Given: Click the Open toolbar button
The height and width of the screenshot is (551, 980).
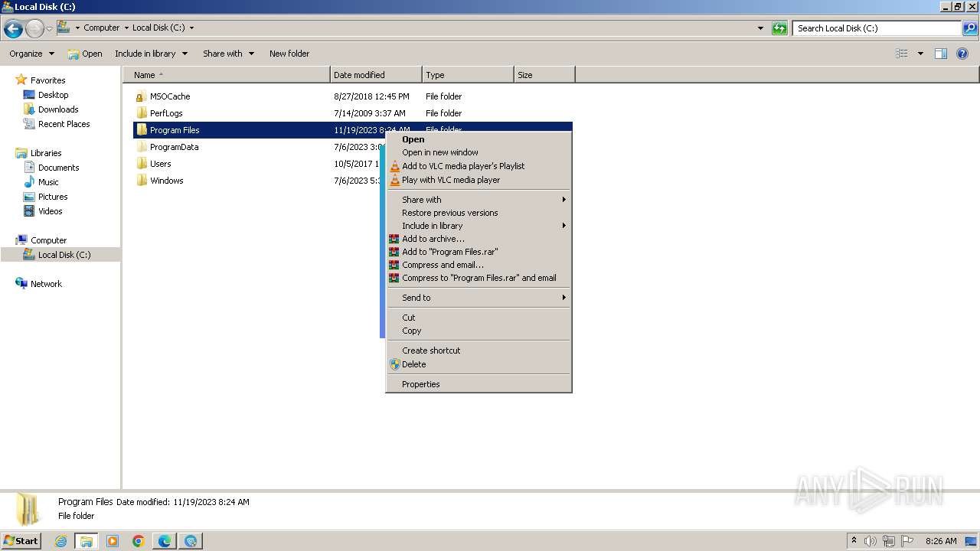Looking at the screenshot, I should click(x=84, y=54).
